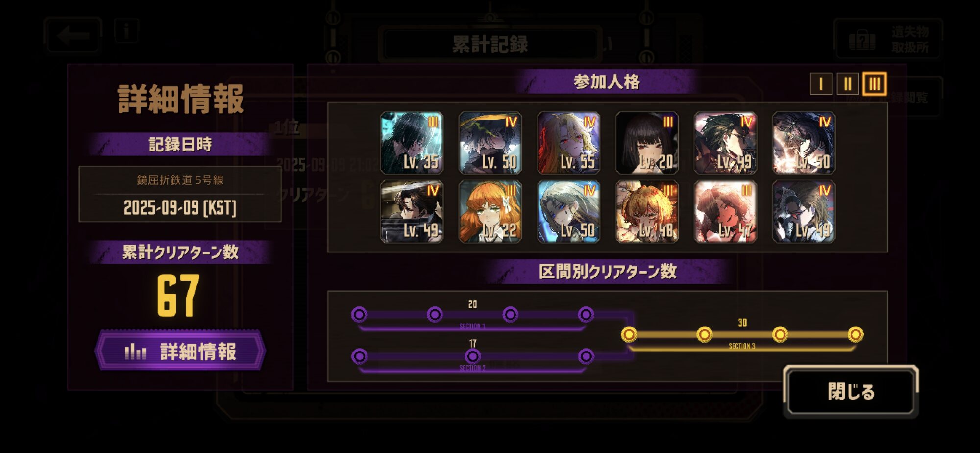Select team page II toggle
980x453 pixels.
point(848,84)
